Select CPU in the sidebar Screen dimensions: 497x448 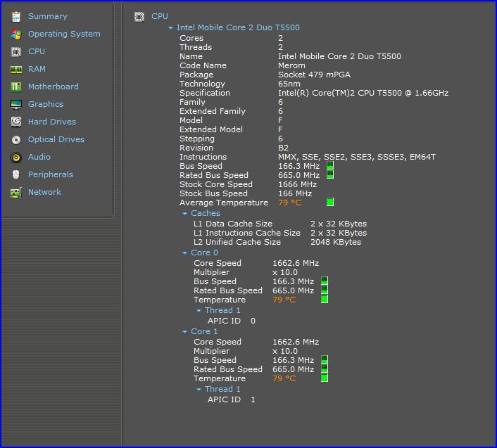point(37,51)
